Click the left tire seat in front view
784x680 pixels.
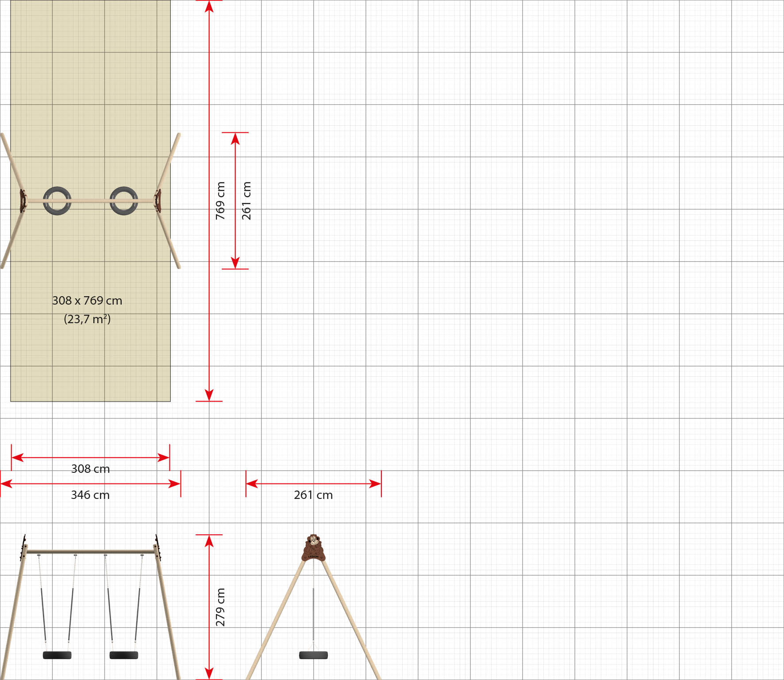pos(57,655)
